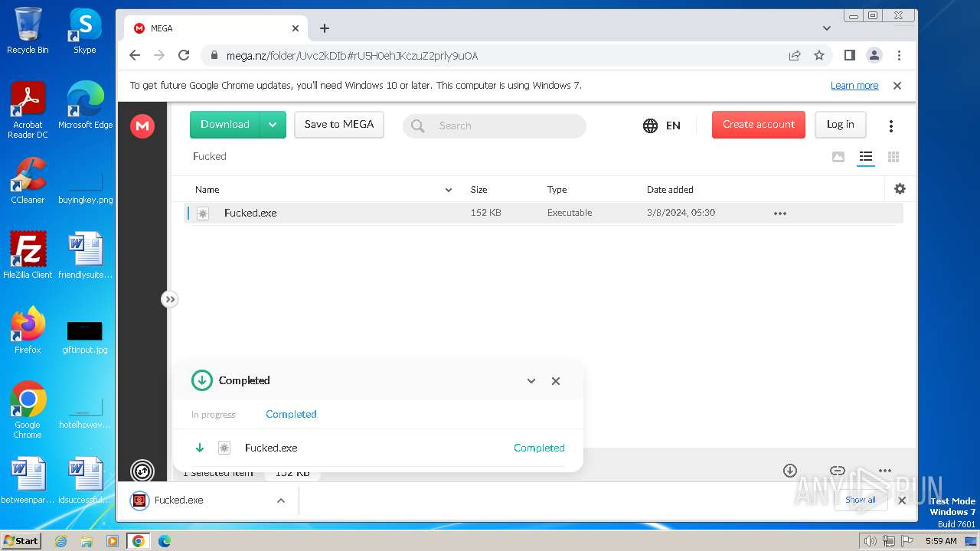This screenshot has width=980, height=551.
Task: Open Fucked.exe row three-dot options
Action: coord(780,214)
